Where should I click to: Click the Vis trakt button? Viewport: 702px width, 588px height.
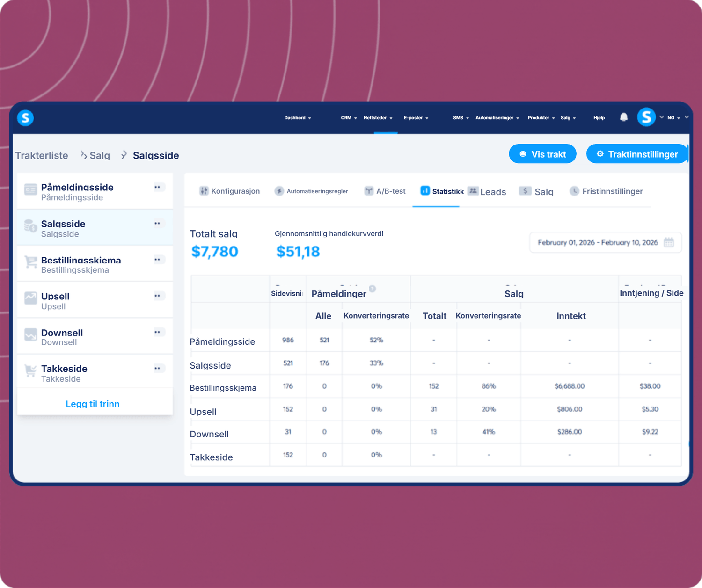click(542, 154)
